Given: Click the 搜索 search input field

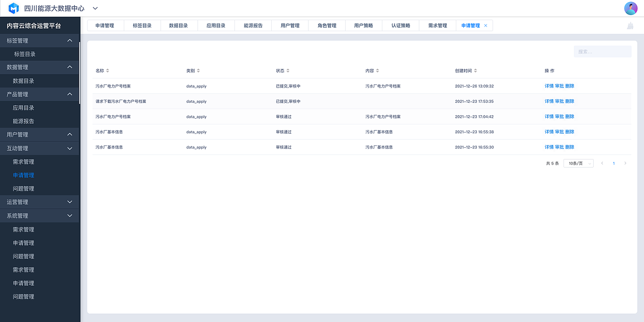Looking at the screenshot, I should point(602,51).
